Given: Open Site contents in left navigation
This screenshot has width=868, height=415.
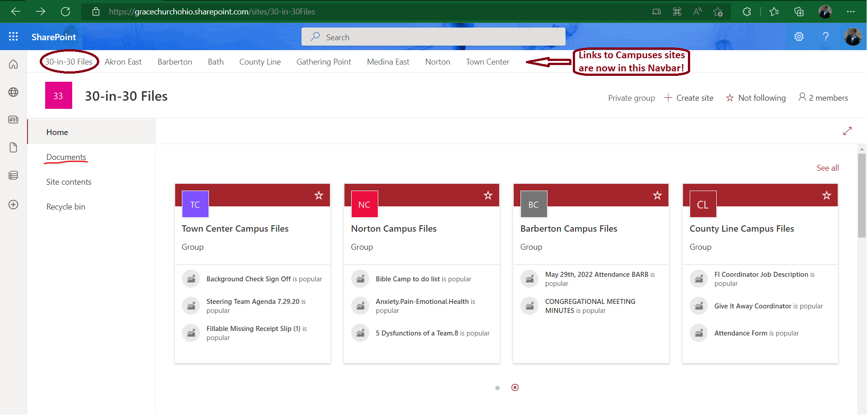Looking at the screenshot, I should (69, 182).
